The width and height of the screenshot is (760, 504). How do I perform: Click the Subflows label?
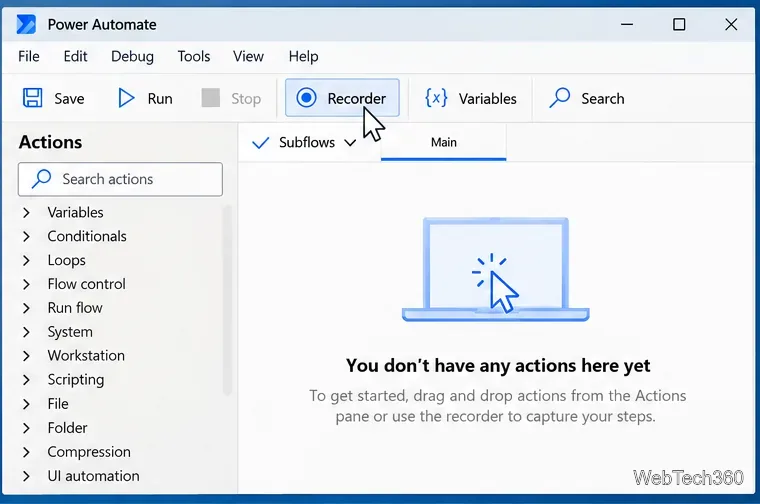307,142
